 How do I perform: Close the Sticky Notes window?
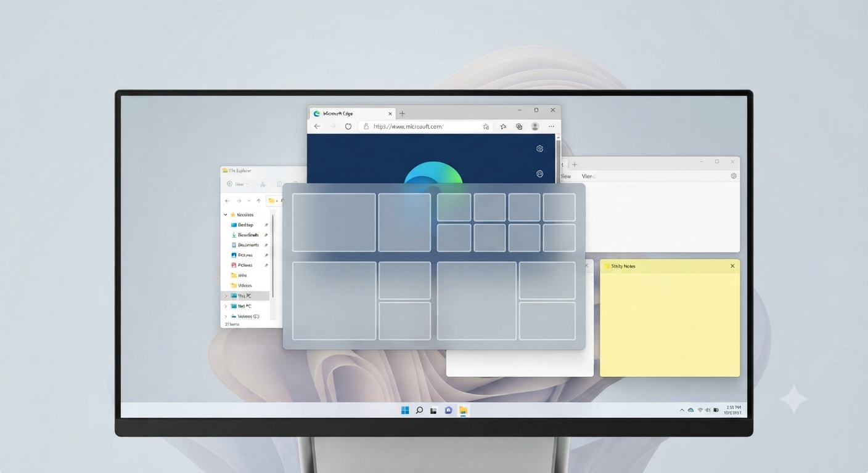[x=732, y=266]
